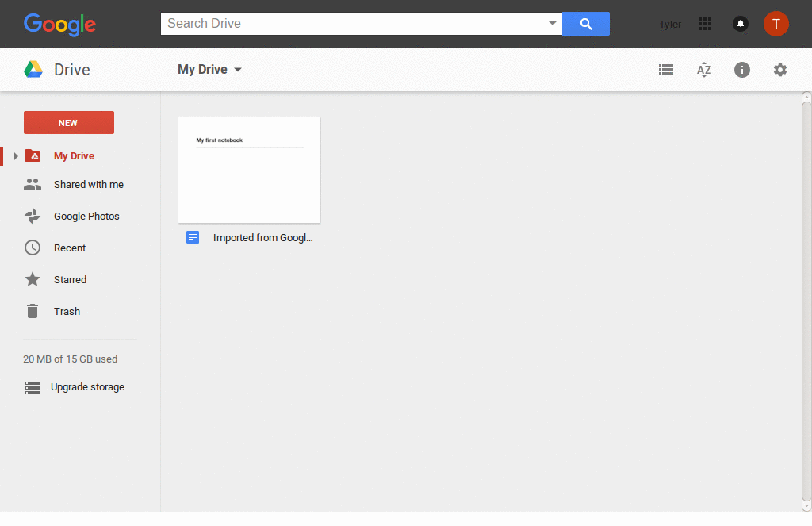Viewport: 812px width, 526px height.
Task: Switch to list view
Action: click(666, 70)
